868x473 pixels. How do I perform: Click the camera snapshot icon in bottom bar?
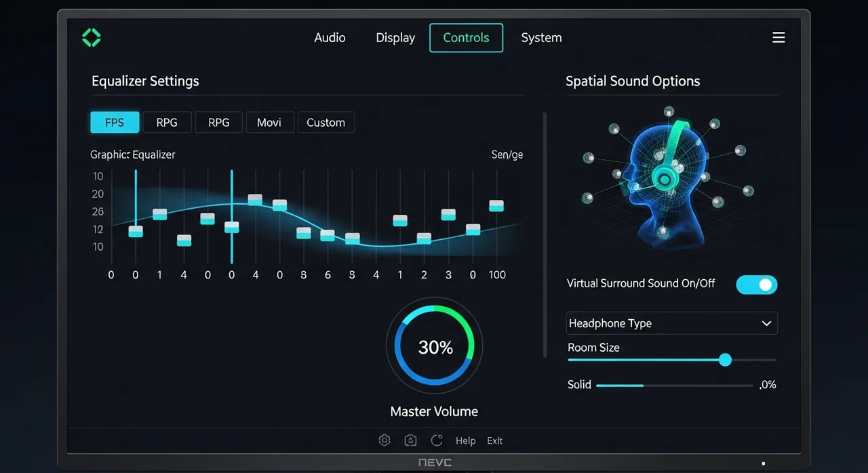coord(410,440)
